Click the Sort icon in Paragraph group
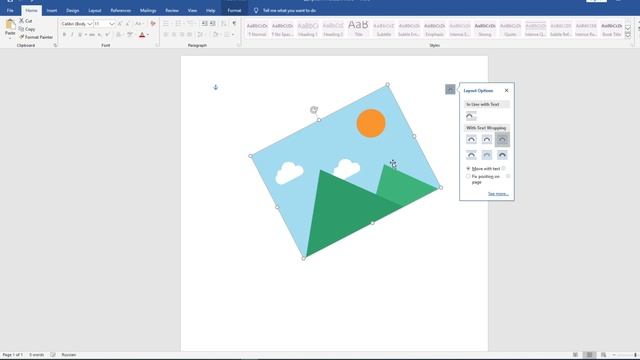Screen dimensions: 640x360 224,24
